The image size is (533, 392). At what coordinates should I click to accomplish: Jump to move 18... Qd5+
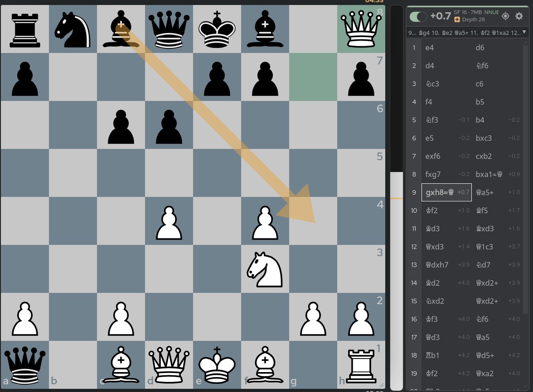[x=497, y=355]
